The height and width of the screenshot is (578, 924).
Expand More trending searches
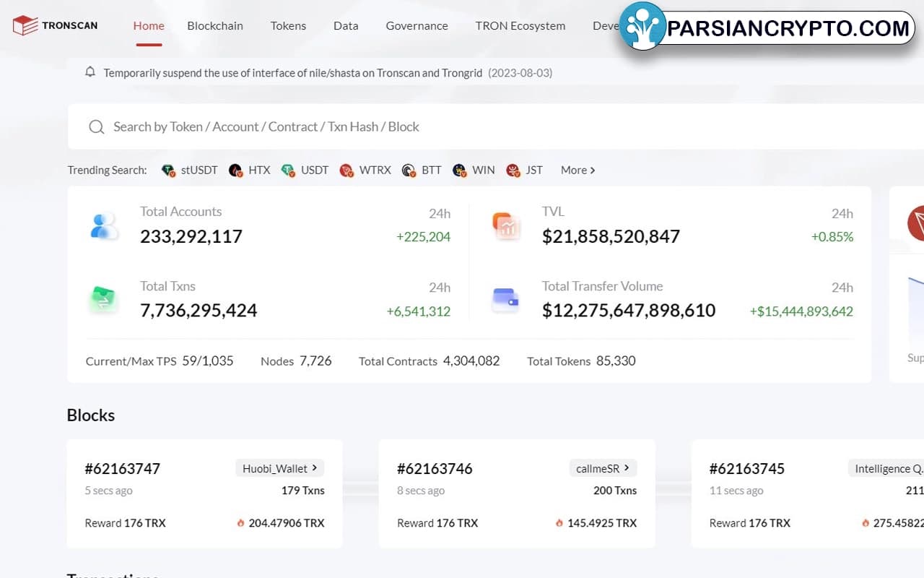point(577,171)
